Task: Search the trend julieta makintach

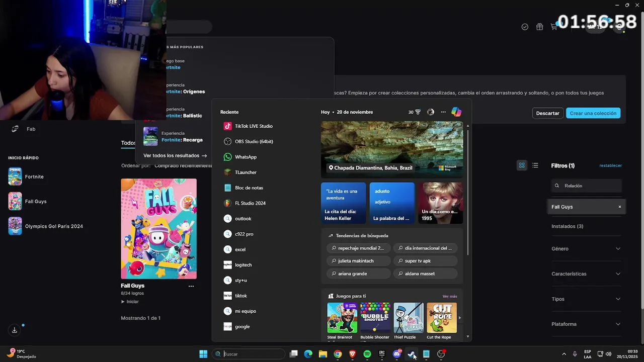Action: 358,261
